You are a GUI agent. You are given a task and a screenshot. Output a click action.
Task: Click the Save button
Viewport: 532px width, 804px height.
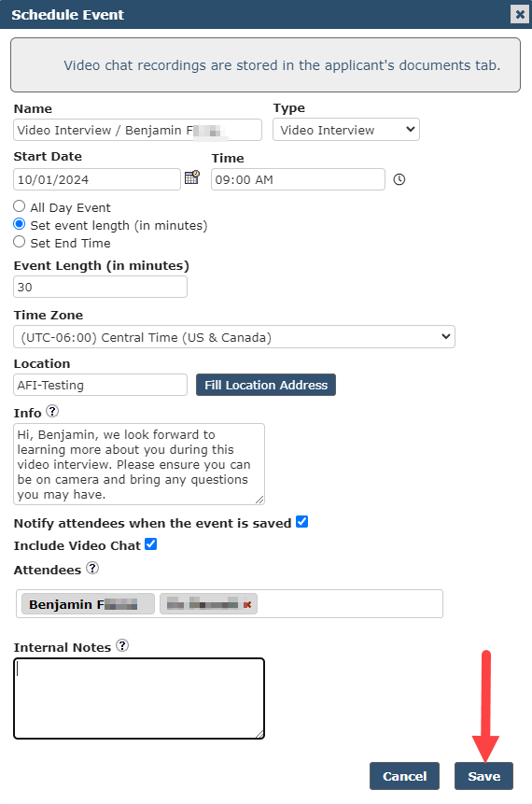click(483, 776)
